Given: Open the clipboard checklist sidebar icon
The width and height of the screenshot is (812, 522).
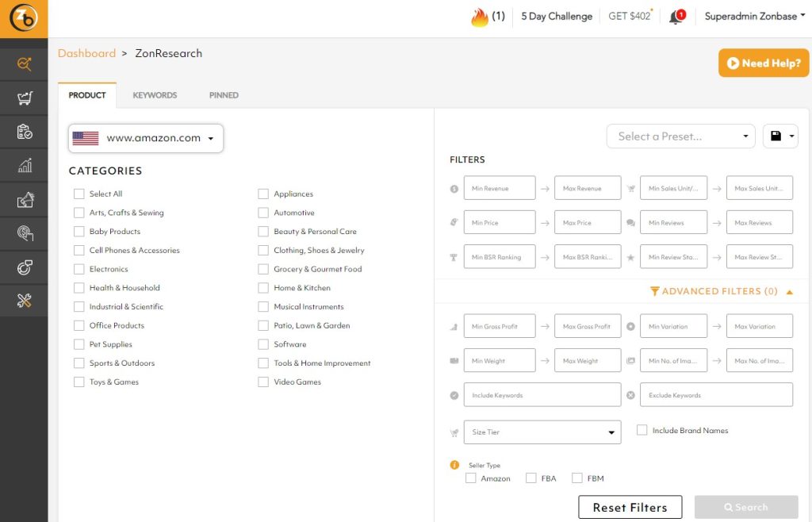Looking at the screenshot, I should (24, 132).
